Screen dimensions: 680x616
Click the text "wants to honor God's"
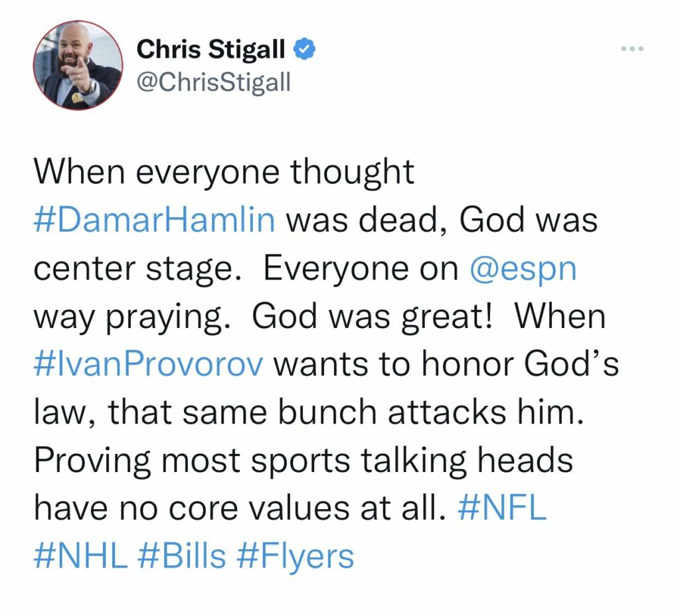[446, 364]
